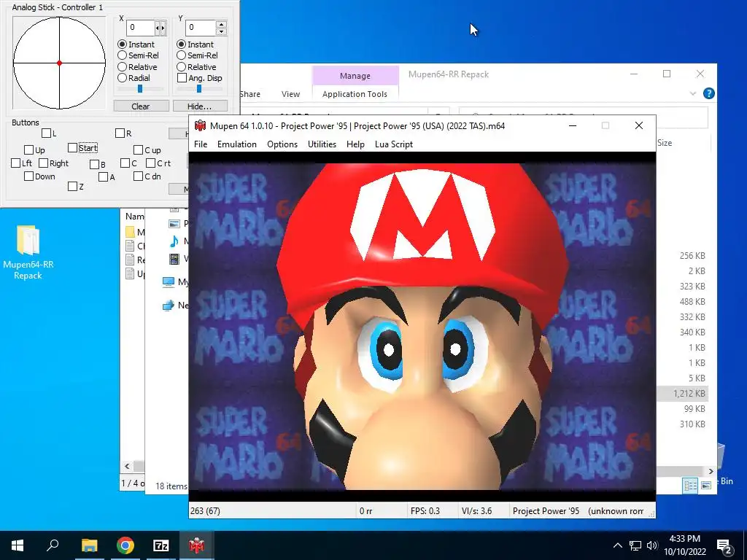
Task: Expand the Explorer ribbon chevron
Action: pos(693,93)
